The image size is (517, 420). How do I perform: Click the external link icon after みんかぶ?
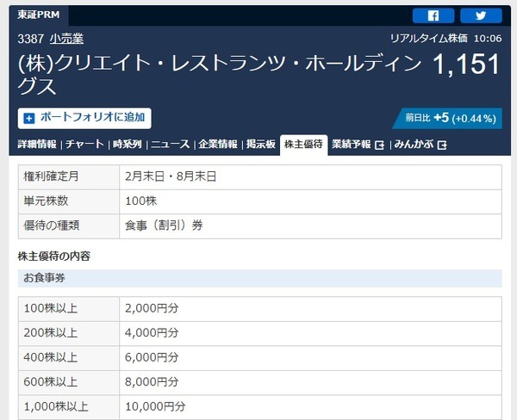(x=442, y=145)
